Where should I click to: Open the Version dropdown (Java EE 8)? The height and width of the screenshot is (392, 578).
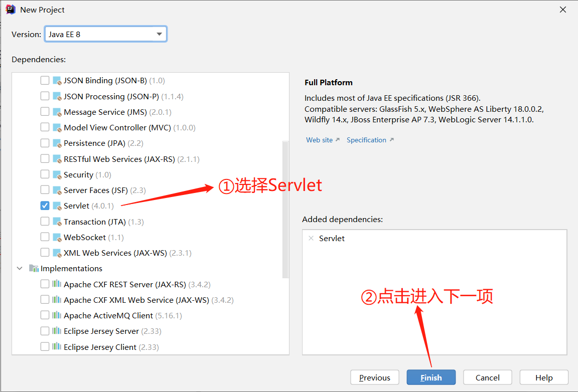tap(106, 34)
